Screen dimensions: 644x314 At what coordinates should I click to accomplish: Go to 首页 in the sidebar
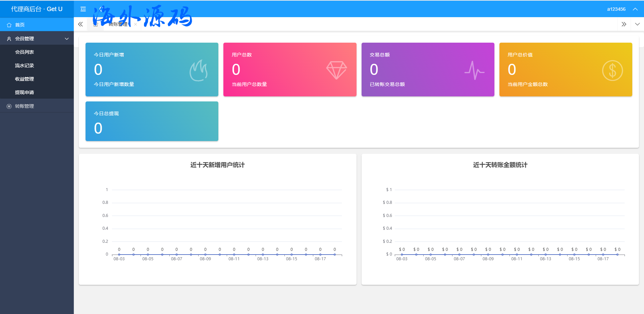click(20, 25)
